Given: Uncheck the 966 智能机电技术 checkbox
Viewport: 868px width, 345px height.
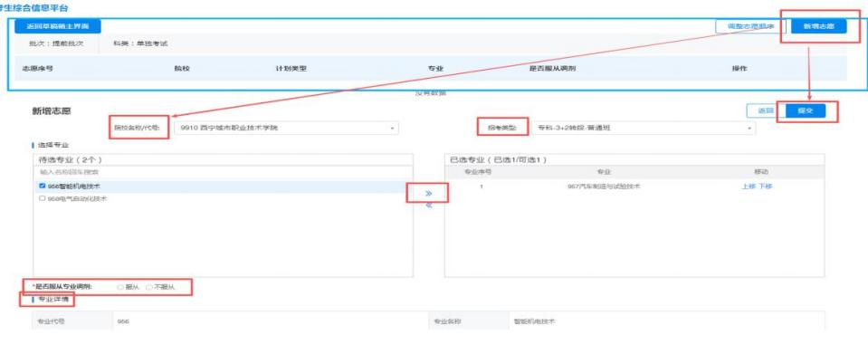Looking at the screenshot, I should (x=42, y=186).
